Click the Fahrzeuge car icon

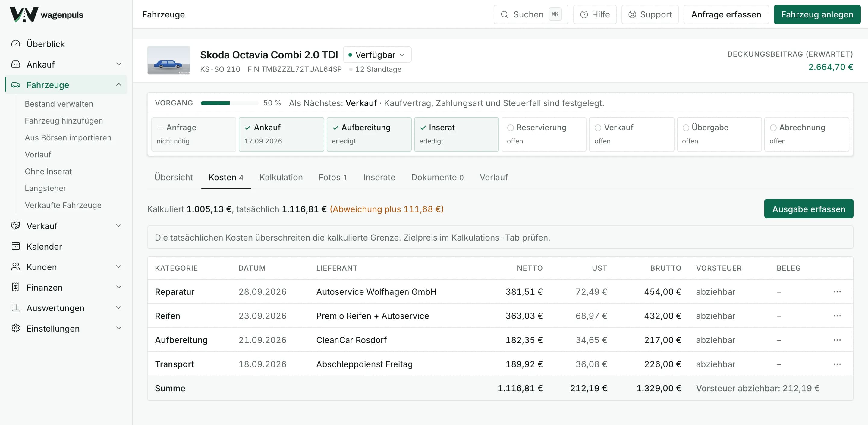tap(15, 85)
